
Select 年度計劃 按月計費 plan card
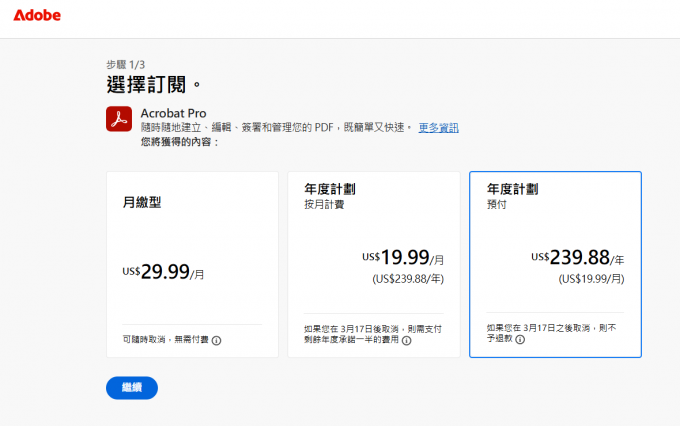pyautogui.click(x=374, y=265)
